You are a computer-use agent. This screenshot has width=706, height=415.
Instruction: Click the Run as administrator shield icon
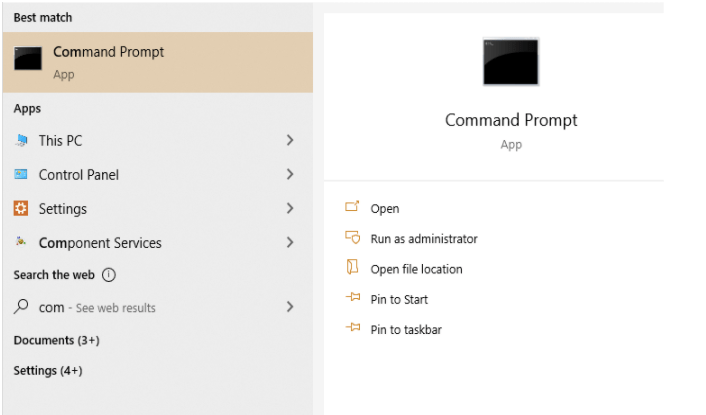pyautogui.click(x=353, y=237)
